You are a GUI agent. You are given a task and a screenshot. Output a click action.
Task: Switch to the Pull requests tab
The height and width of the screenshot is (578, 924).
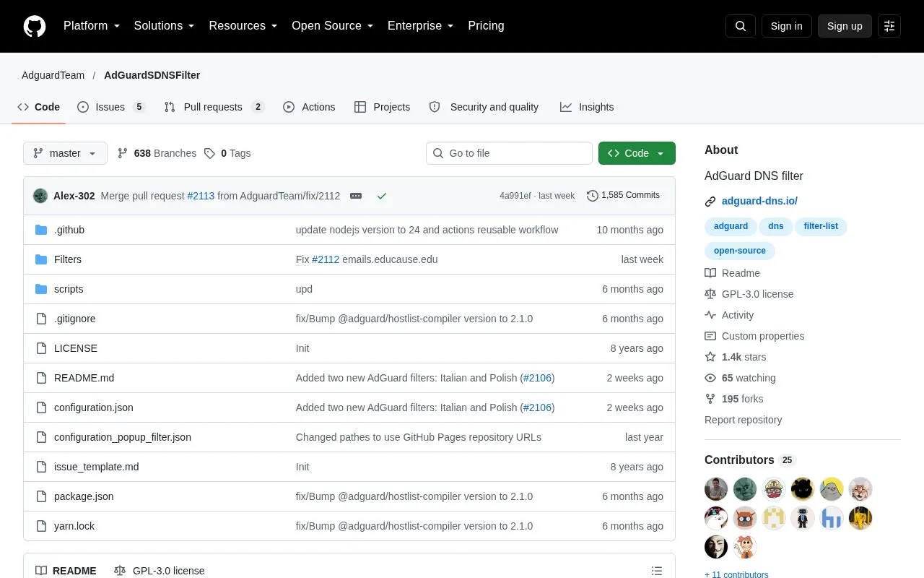point(214,107)
